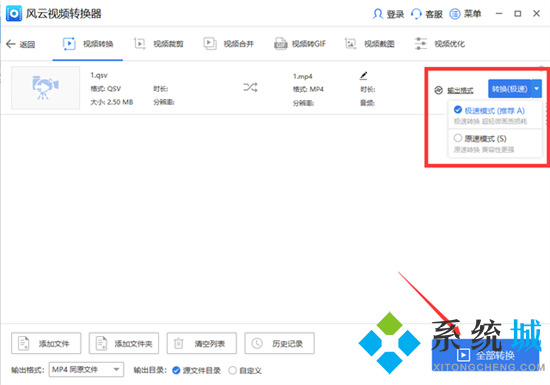Click the document icon in 添加文件
The width and height of the screenshot is (550, 385).
[24, 343]
